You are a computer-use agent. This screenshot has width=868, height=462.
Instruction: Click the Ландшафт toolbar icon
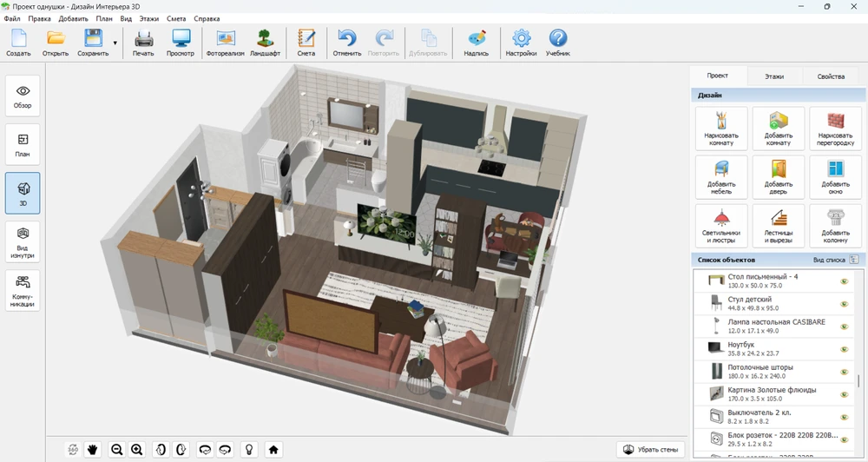pos(265,43)
